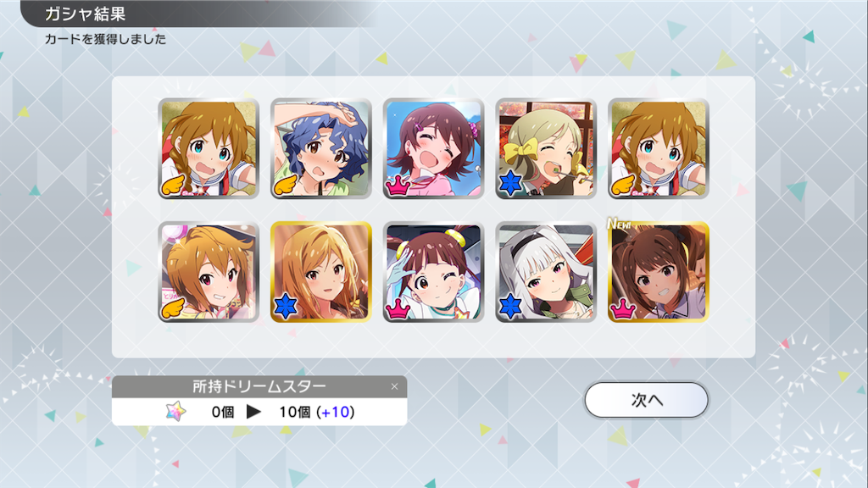Image resolution: width=868 pixels, height=488 pixels.
Task: Click the rainbow Dream Star icon
Action: coord(175,412)
